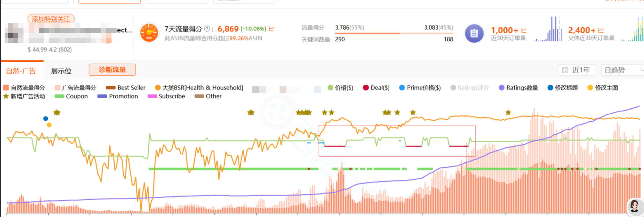The height and width of the screenshot is (217, 644).
Task: Open the 近1年 date range dropdown
Action: coord(577,70)
